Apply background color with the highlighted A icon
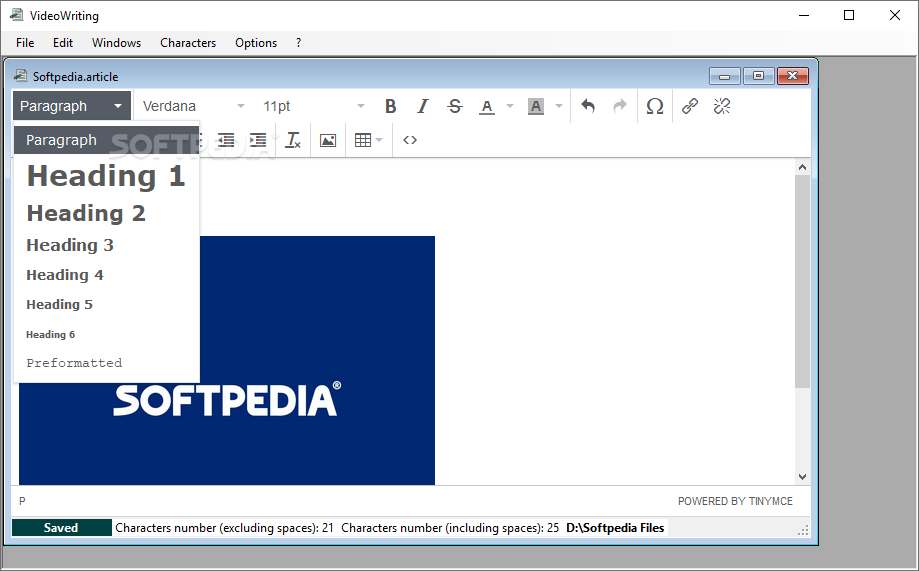Image resolution: width=919 pixels, height=571 pixels. (x=536, y=106)
